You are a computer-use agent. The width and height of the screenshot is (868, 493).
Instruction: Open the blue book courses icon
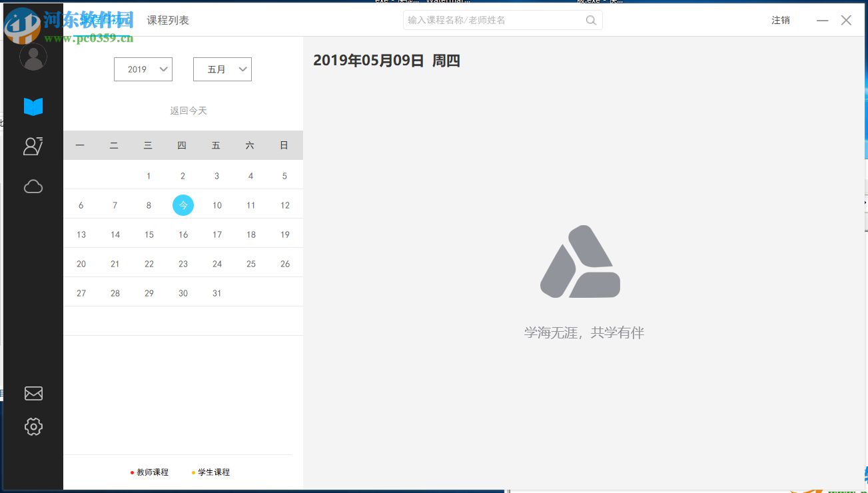coord(33,107)
